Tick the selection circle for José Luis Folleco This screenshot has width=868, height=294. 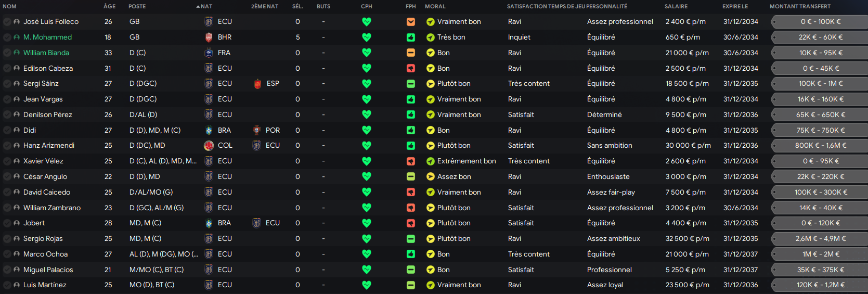click(7, 22)
